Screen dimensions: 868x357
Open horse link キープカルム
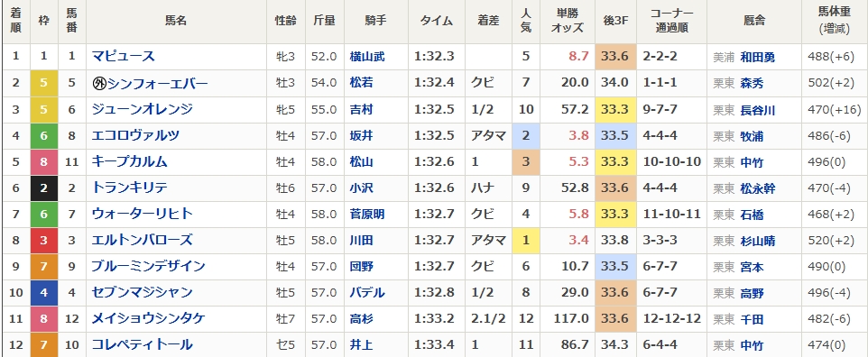point(130,161)
